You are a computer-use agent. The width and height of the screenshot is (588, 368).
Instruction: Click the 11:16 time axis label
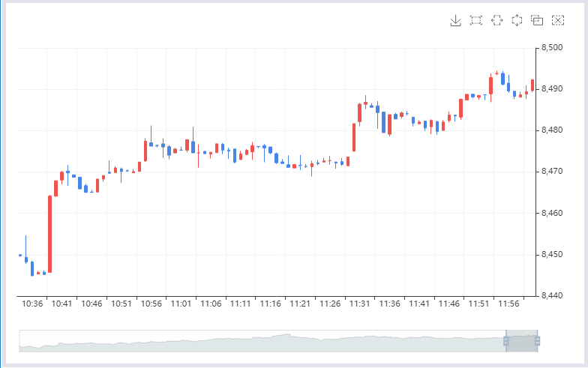pyautogui.click(x=270, y=304)
